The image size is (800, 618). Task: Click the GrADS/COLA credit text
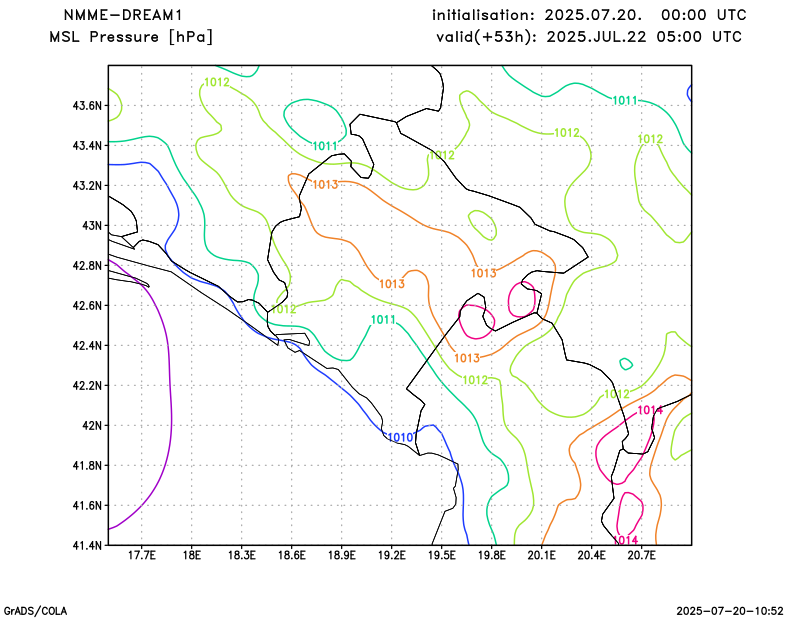[35, 611]
